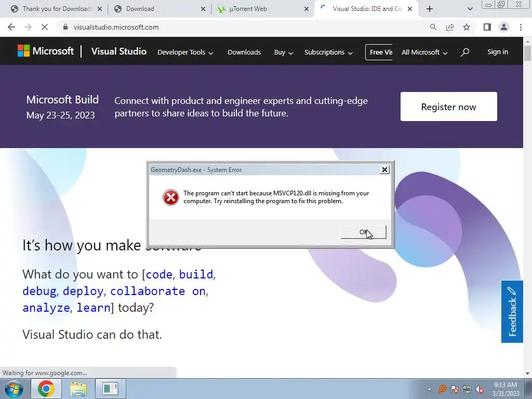Bookmark this page with the star
Screen dimensions: 532x399
tap(467, 27)
